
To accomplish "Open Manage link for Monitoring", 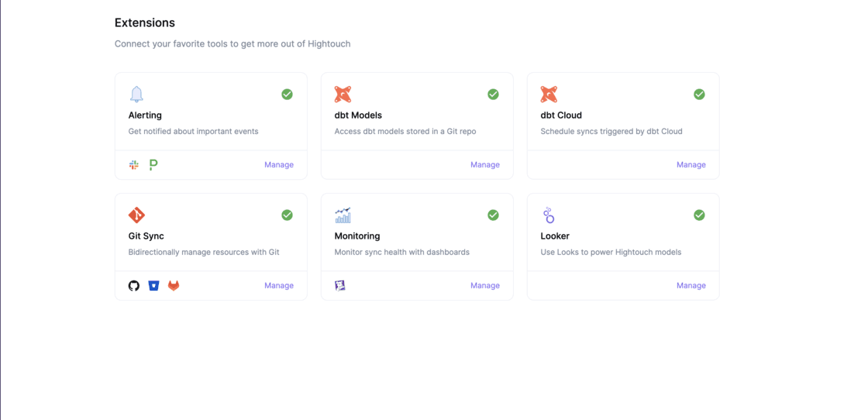I will (484, 285).
